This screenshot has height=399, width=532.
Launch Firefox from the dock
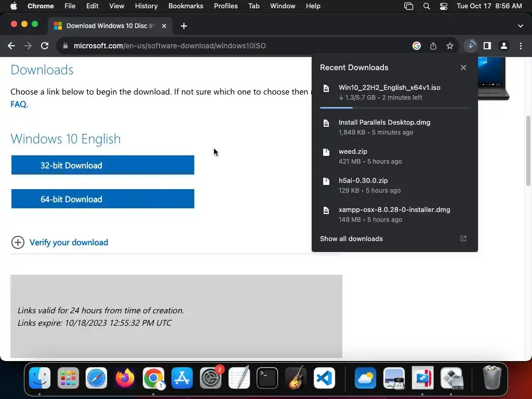125,378
